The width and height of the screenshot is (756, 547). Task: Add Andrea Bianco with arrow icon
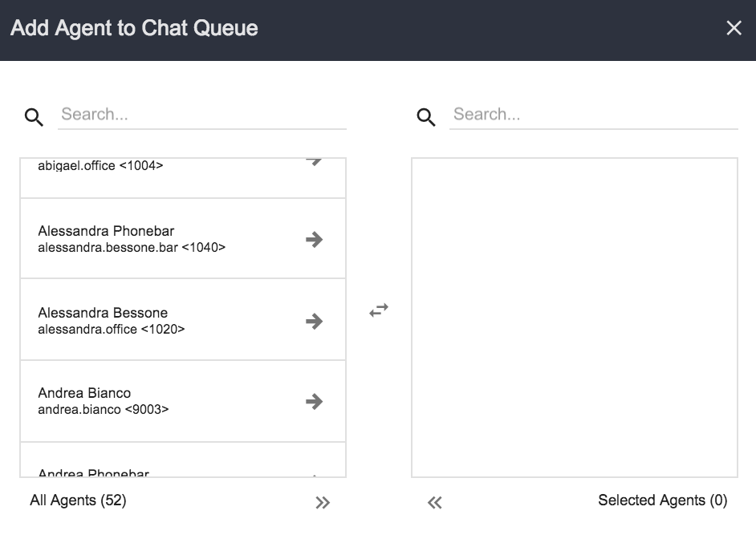pos(315,401)
